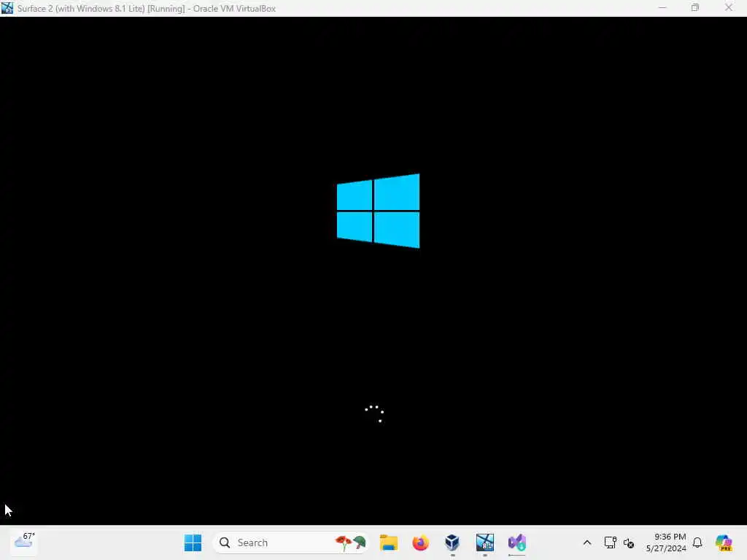Minimize the VirtualBox VM window

[x=662, y=8]
